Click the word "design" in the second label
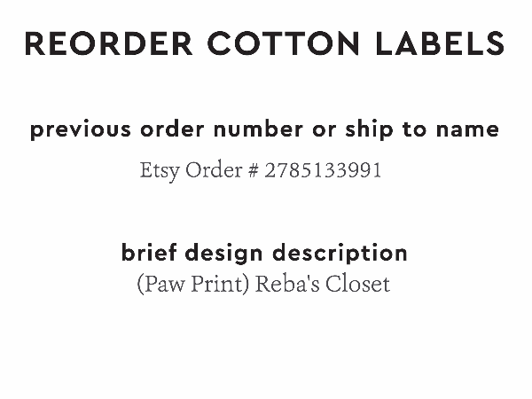 225,253
